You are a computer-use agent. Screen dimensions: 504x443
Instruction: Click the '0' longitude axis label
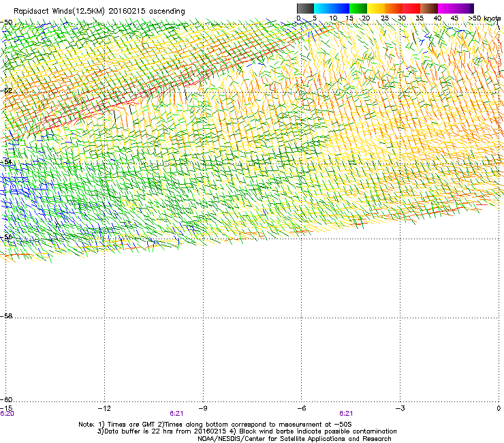click(x=499, y=408)
